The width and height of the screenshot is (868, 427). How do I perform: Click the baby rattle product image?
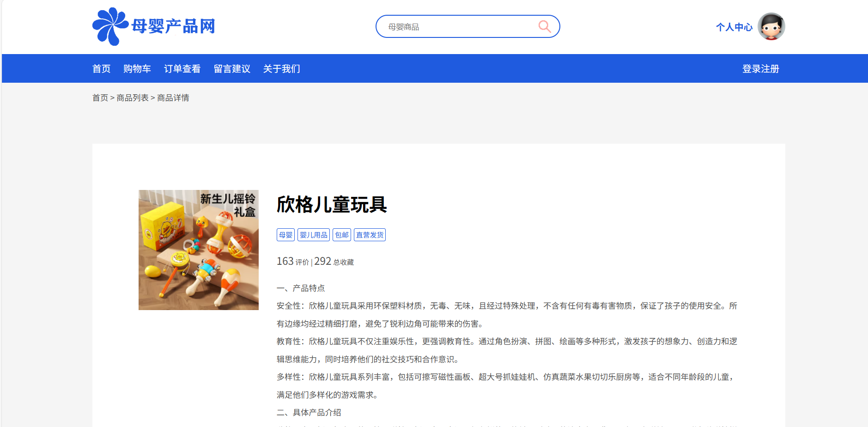coord(199,250)
